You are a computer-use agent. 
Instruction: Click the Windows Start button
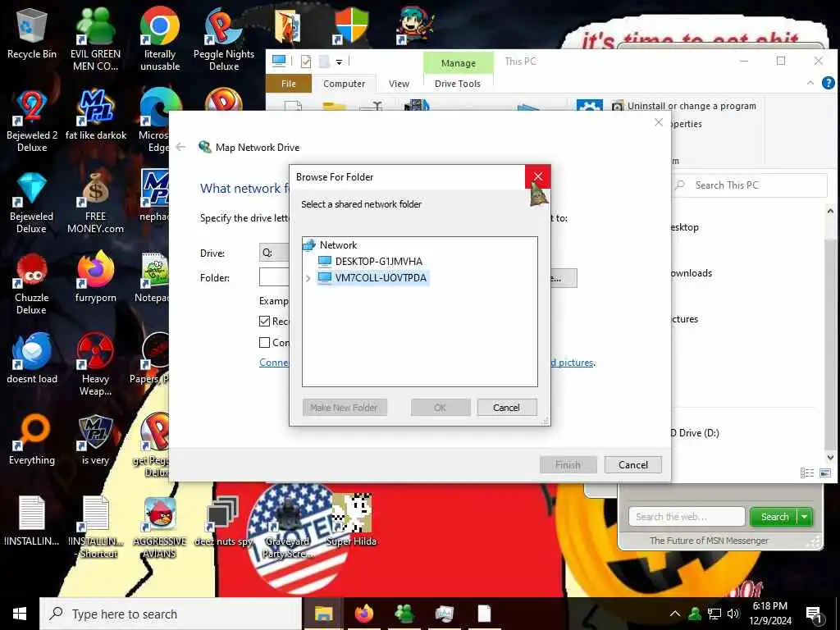[x=20, y=614]
